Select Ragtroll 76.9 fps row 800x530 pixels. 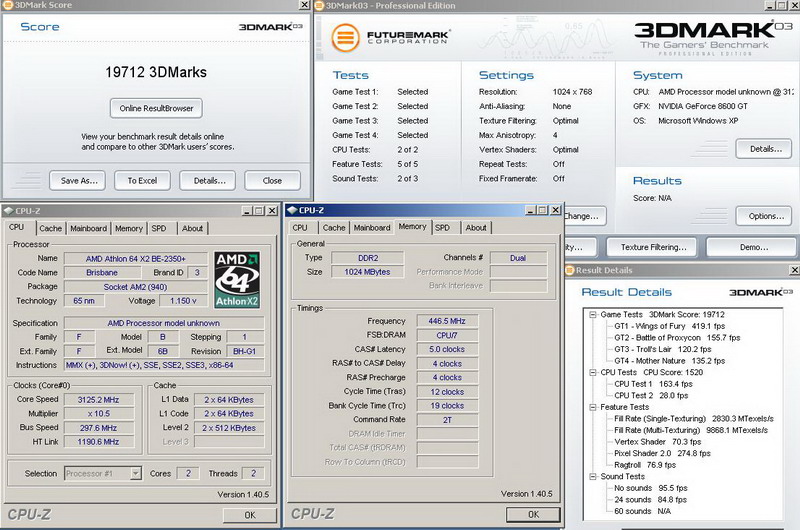pos(645,465)
